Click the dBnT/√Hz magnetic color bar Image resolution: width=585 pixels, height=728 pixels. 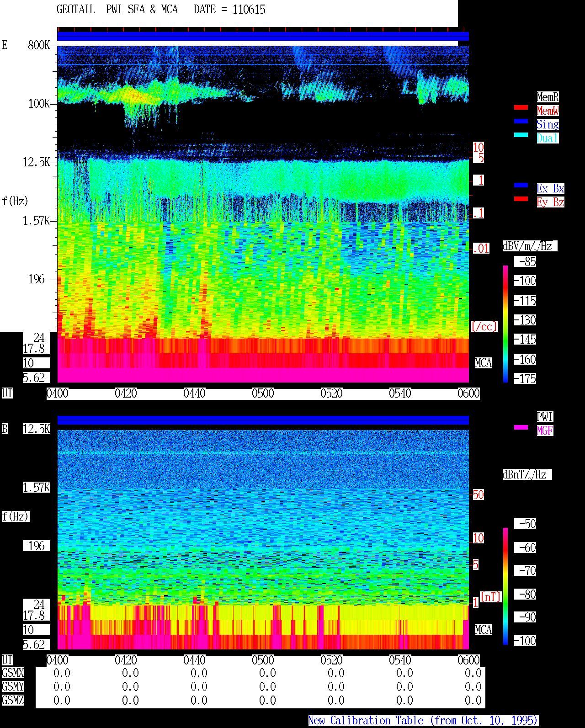click(505, 586)
